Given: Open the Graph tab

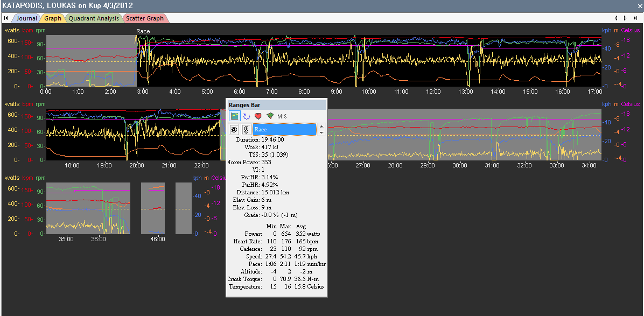Looking at the screenshot, I should coord(53,18).
